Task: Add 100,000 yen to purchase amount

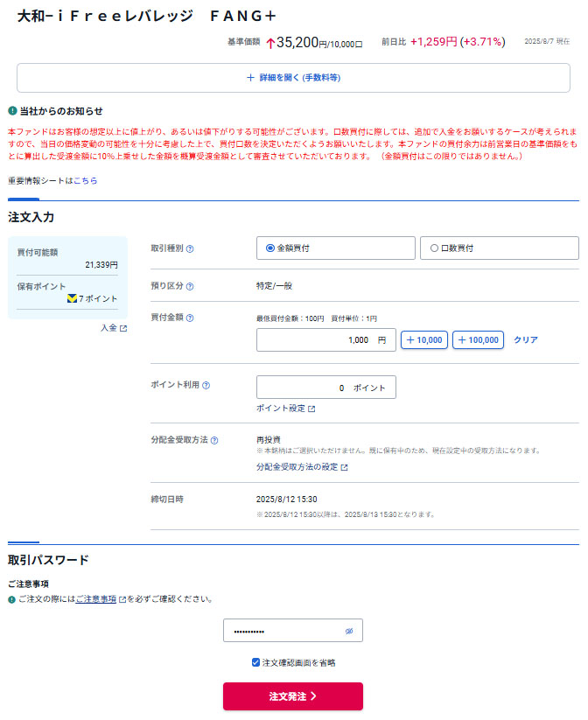Action: point(478,340)
